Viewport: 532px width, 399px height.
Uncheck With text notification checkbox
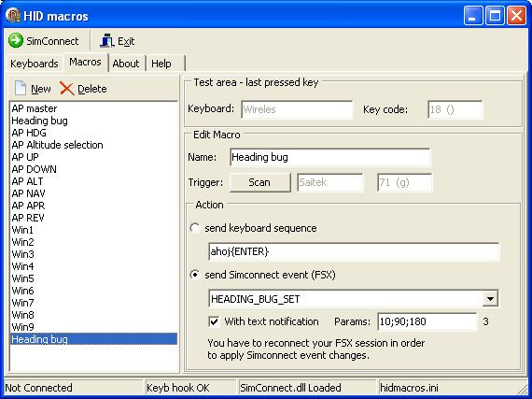tap(214, 321)
